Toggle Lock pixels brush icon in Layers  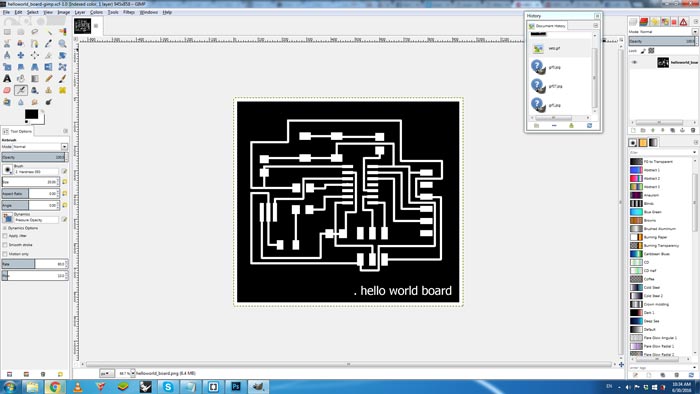coord(643,51)
